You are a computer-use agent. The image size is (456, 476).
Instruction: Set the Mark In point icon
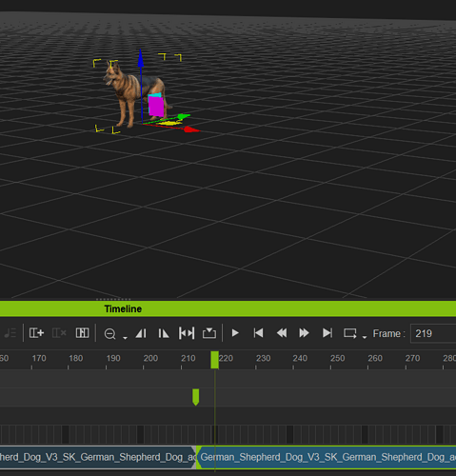pos(141,333)
